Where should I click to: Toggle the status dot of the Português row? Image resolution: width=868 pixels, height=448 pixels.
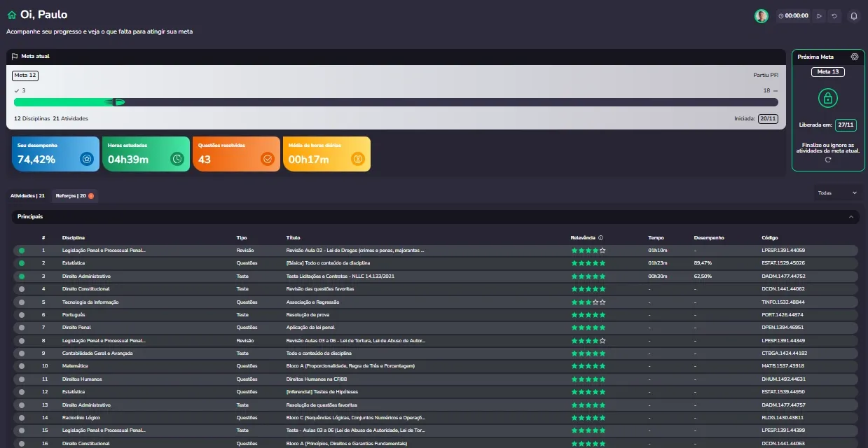point(22,314)
